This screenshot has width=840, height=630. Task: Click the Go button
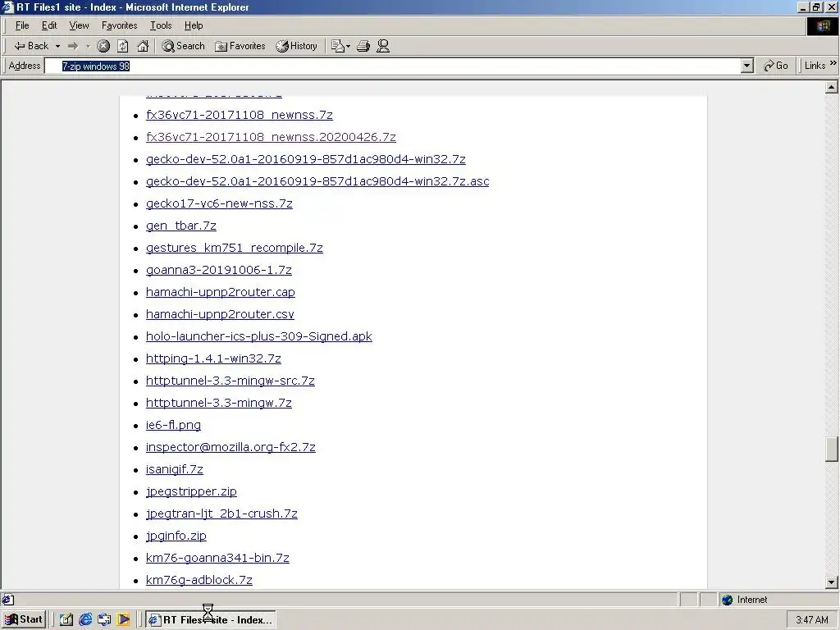click(776, 66)
